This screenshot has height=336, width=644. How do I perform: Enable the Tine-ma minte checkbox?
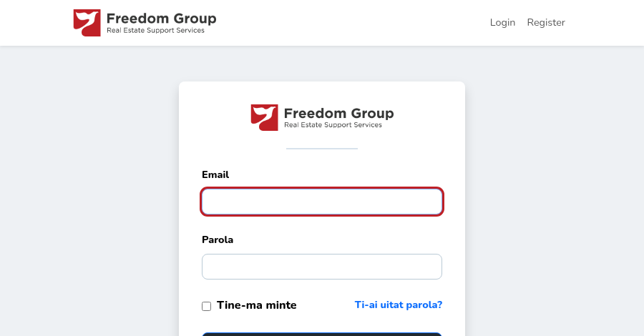point(207,306)
